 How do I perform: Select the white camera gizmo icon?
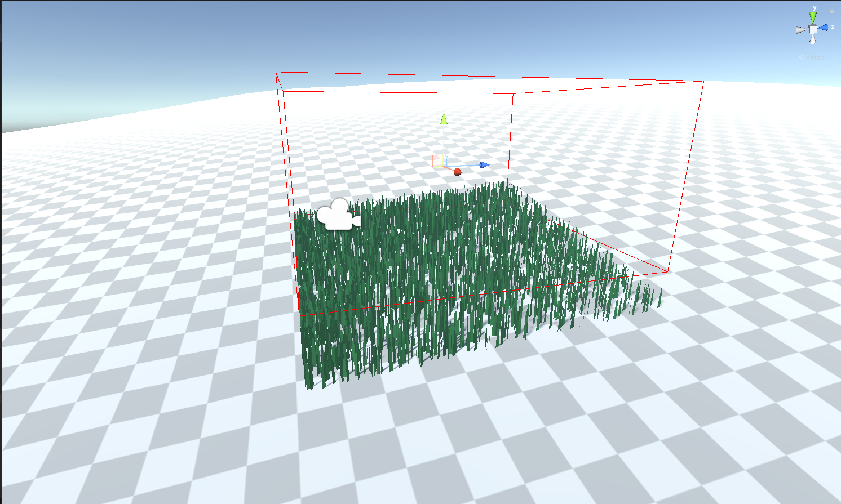click(x=338, y=215)
